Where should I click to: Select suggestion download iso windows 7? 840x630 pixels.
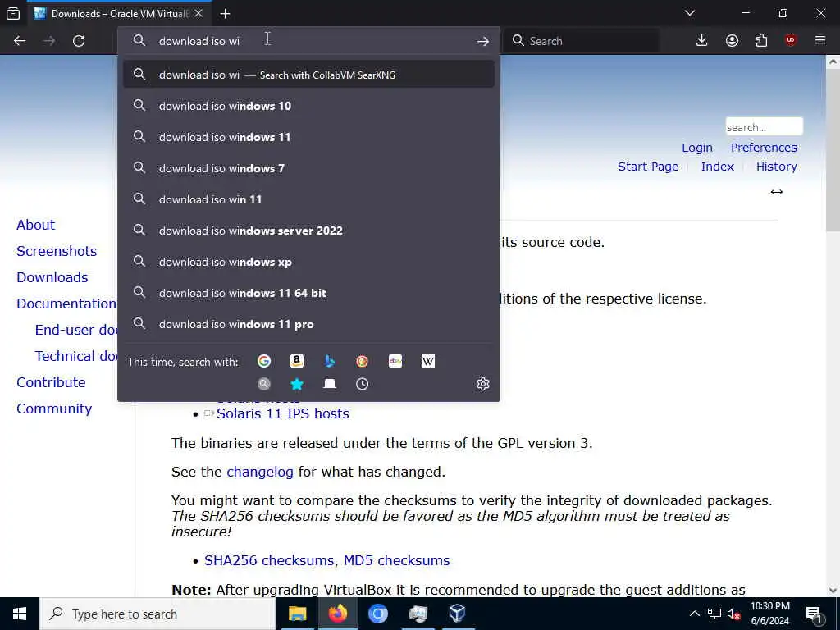click(x=308, y=167)
